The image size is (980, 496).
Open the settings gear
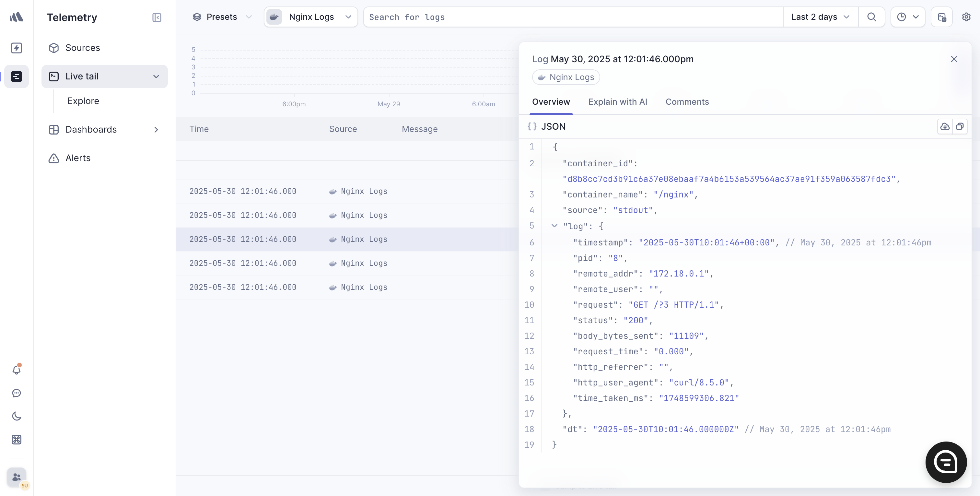(967, 17)
